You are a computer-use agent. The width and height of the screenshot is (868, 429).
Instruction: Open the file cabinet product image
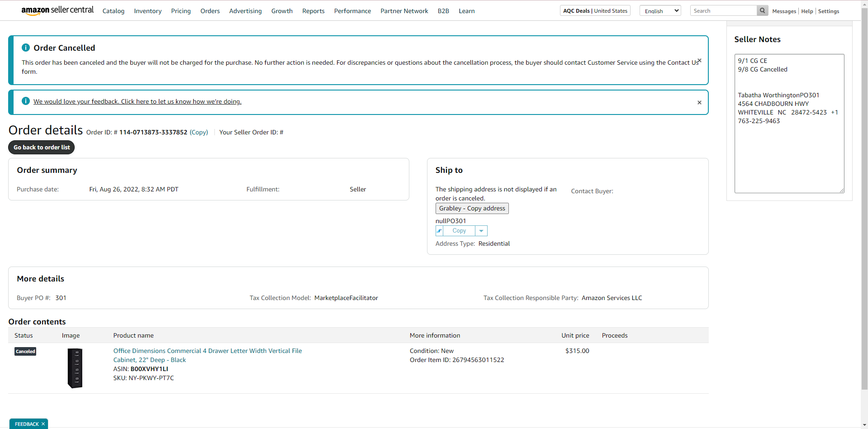(75, 368)
